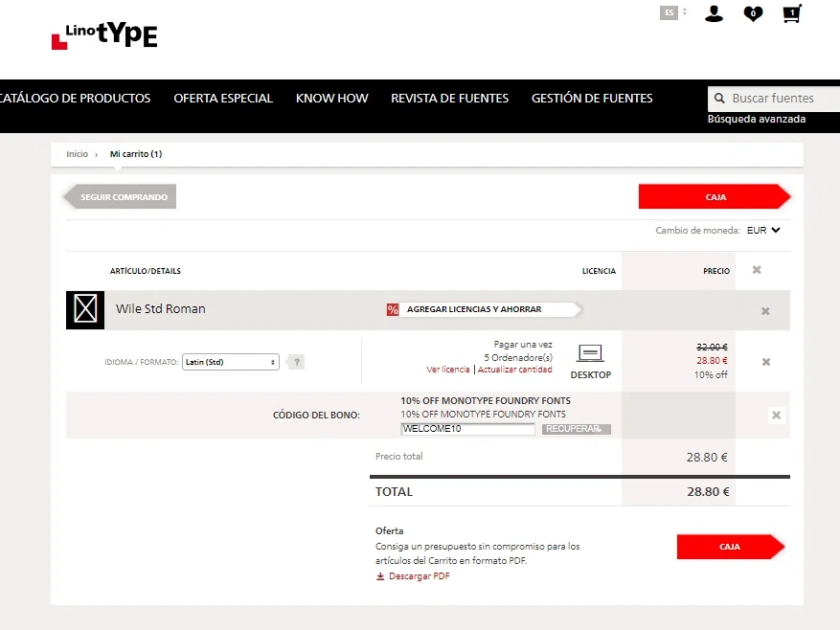Open Ver licencia link
The width and height of the screenshot is (840, 630).
tap(448, 370)
